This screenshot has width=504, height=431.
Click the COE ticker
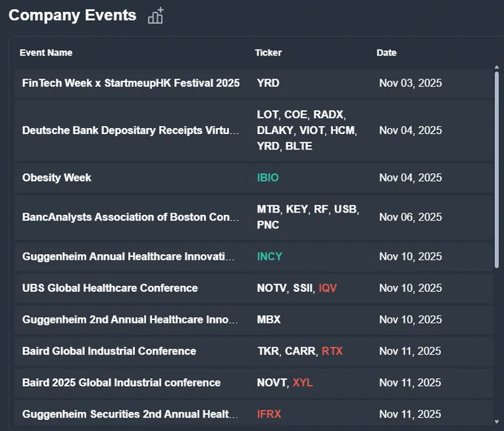296,115
